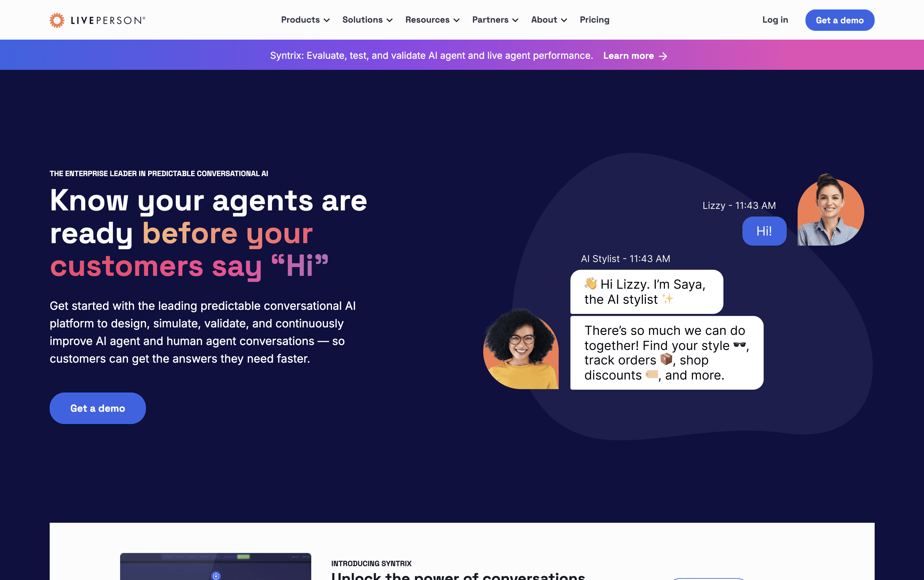Click the waving hand emoji in chat
924x580 pixels.
point(591,283)
